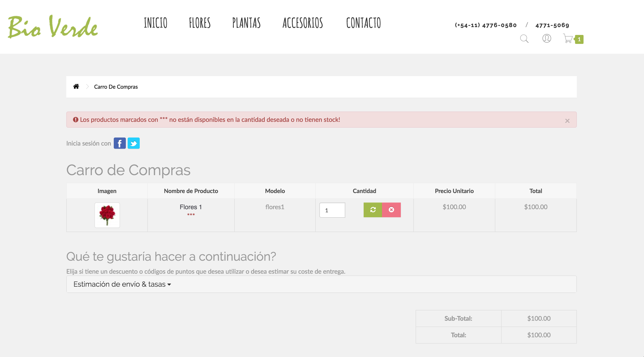Viewport: 644px width, 357px height.
Task: Click the Sub-Total $100.00 value
Action: pos(539,318)
